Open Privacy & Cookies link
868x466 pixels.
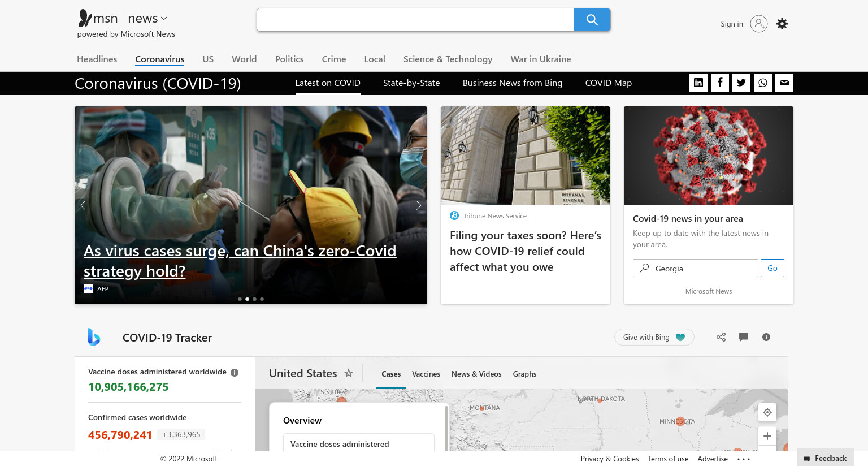click(610, 459)
